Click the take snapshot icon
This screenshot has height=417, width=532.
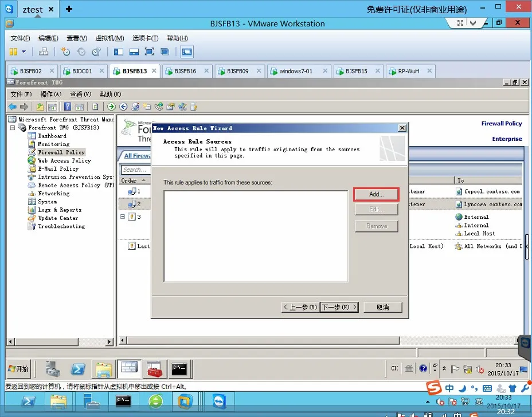pyautogui.click(x=65, y=52)
